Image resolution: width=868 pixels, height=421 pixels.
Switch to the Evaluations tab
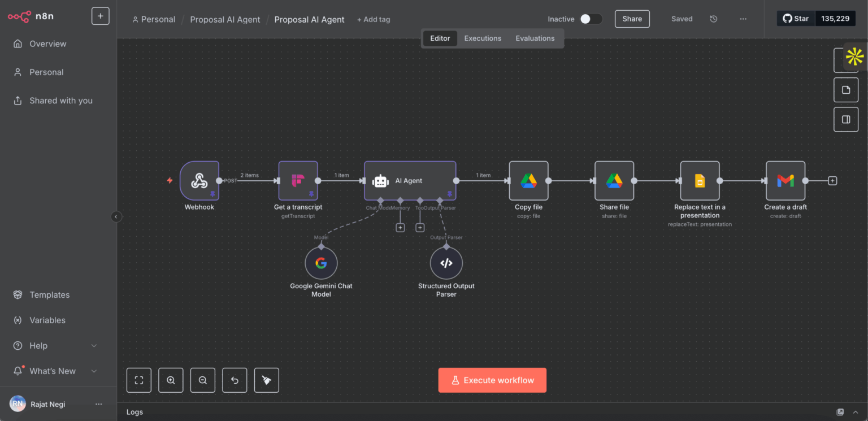click(535, 38)
